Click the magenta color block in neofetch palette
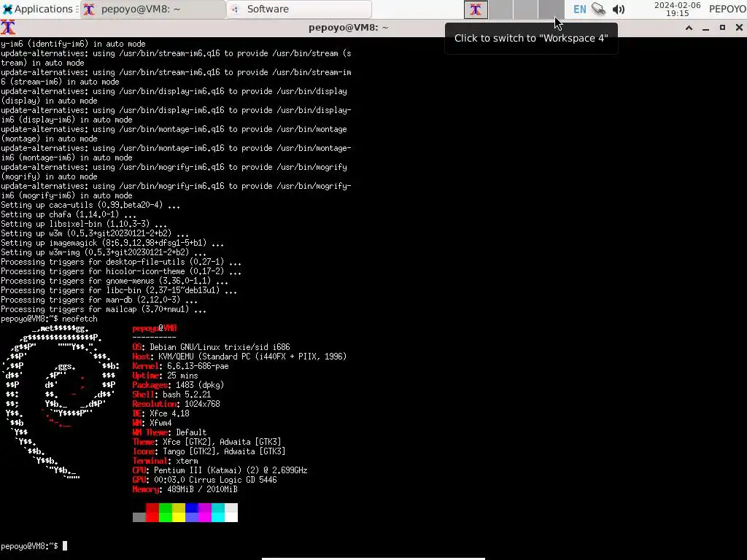 click(205, 513)
